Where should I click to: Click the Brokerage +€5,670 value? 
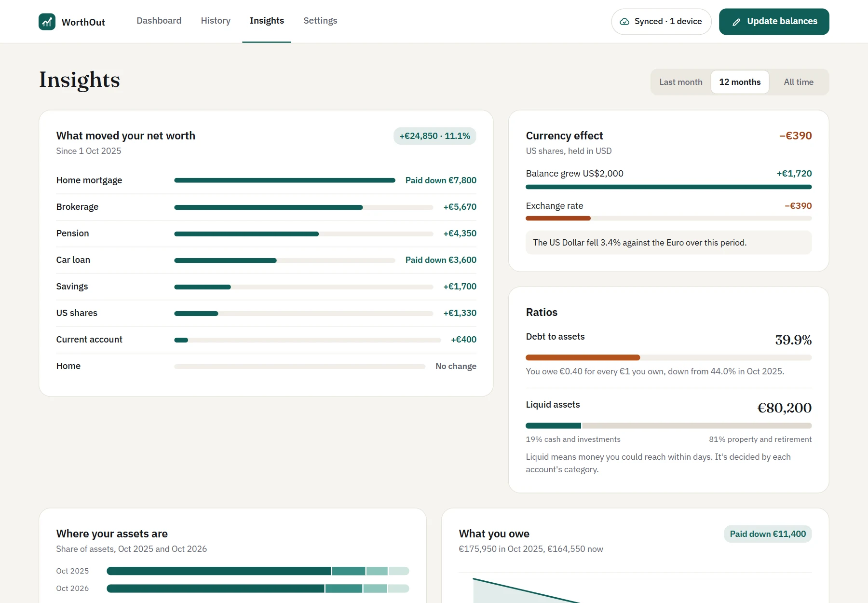460,207
